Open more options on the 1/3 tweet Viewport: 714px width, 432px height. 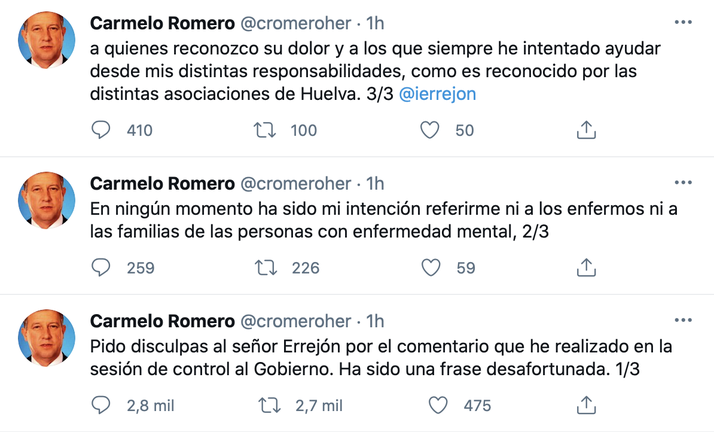tap(682, 321)
